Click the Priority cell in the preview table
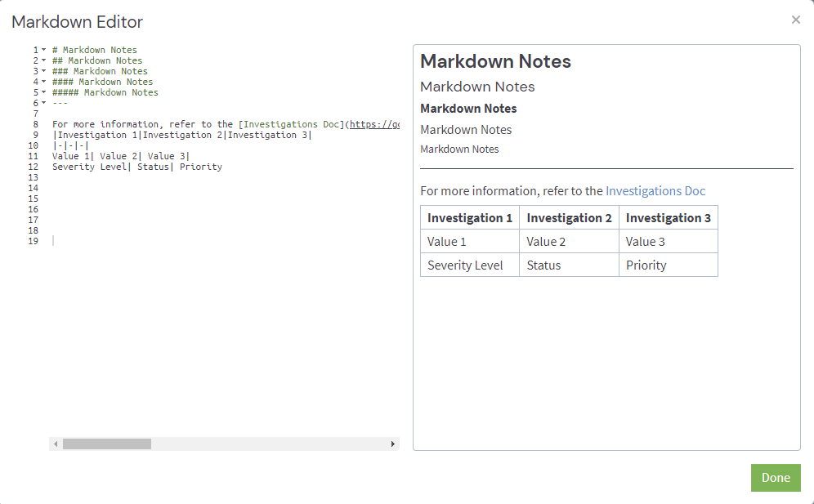The height and width of the screenshot is (504, 814). 646,265
